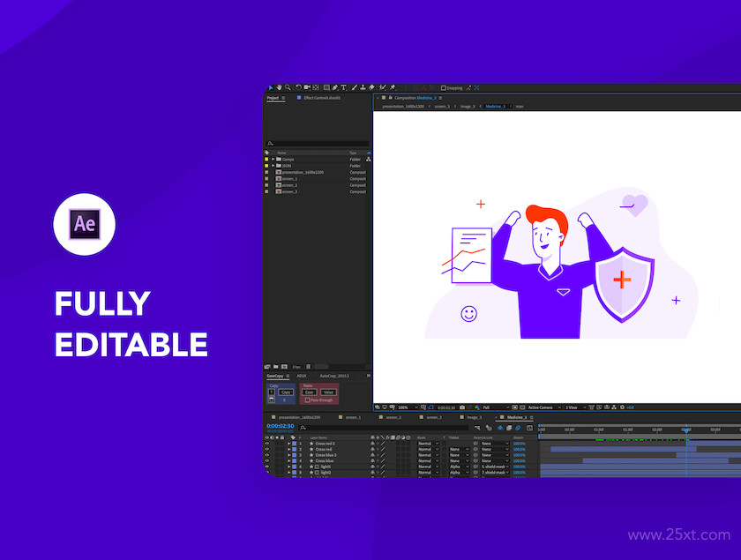Image resolution: width=741 pixels, height=560 pixels.
Task: Select the Selection arrow tool
Action: 271,87
